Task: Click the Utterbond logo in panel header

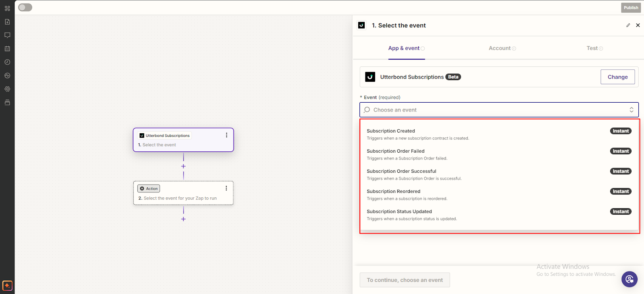Action: point(361,25)
